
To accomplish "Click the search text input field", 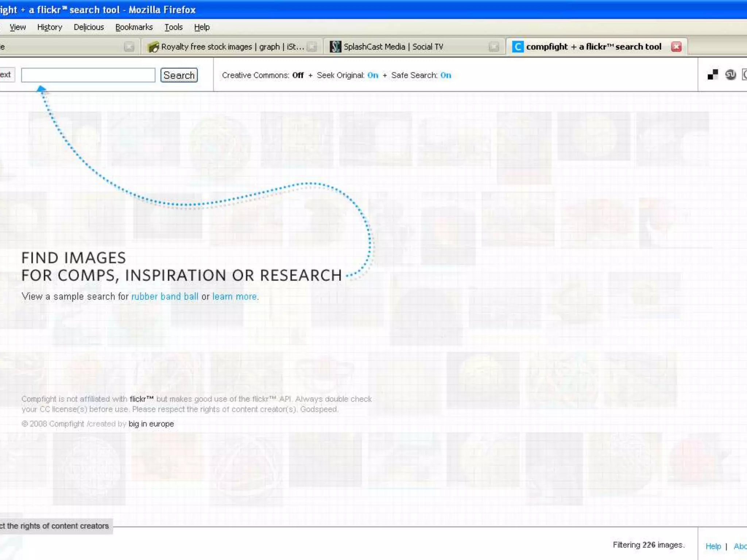I will (x=88, y=75).
